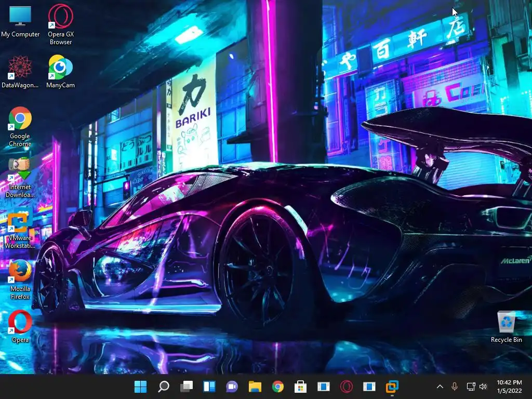This screenshot has height=399, width=532.
Task: Open the Windows Start menu
Action: pos(140,387)
